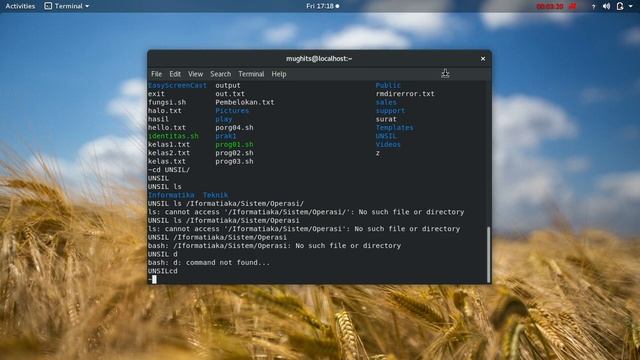Screen dimensions: 640x360
Task: Click the sales directory name
Action: [x=386, y=102]
